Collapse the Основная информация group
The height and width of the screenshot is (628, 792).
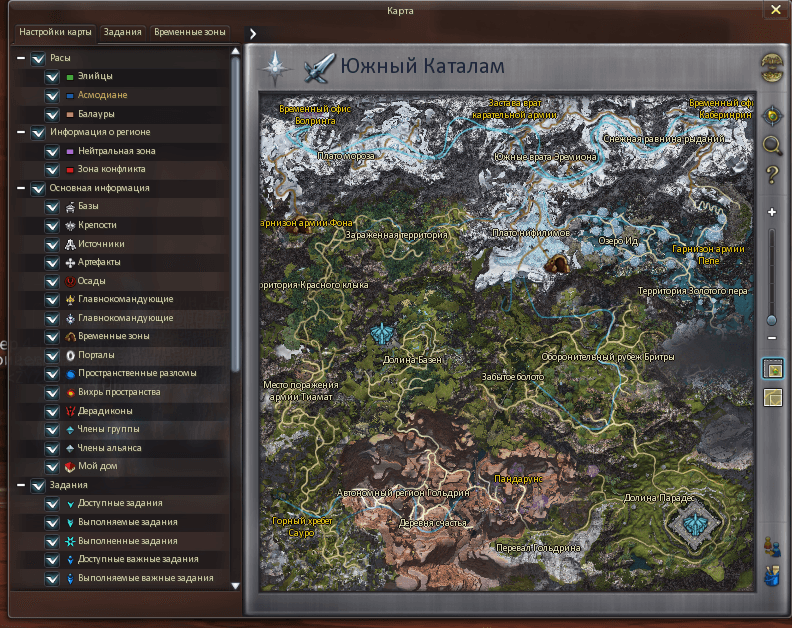21,188
